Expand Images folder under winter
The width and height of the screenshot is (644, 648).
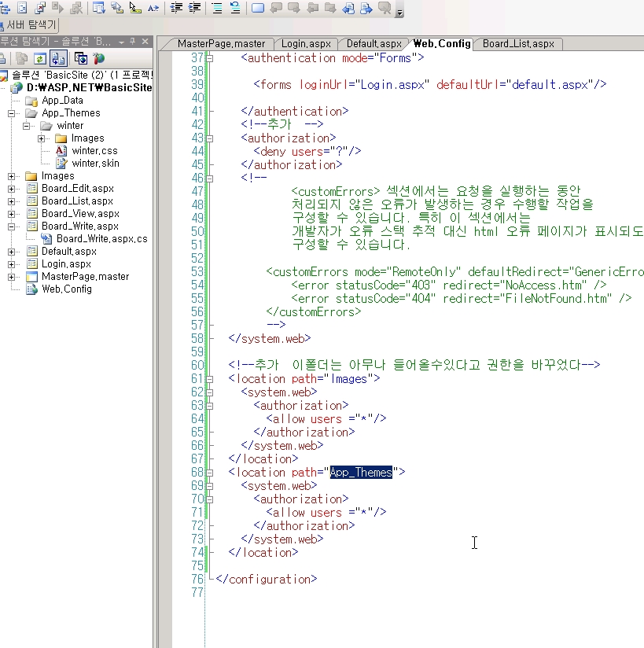tap(42, 138)
